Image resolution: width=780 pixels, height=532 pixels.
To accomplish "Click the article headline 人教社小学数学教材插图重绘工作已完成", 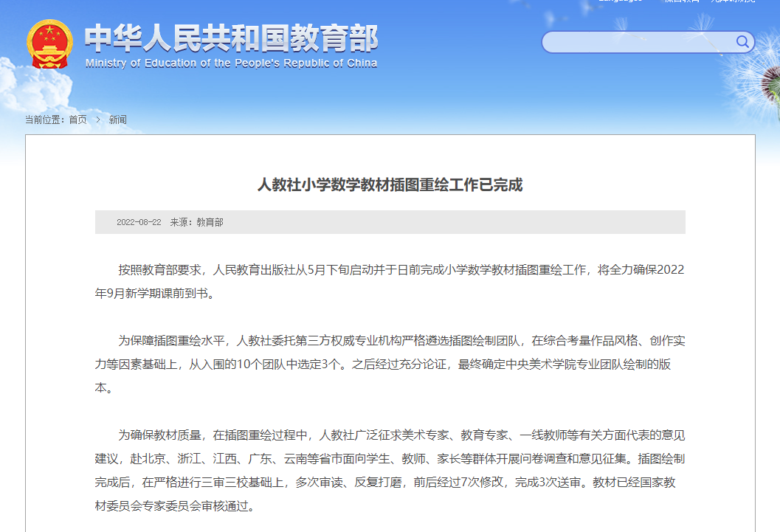I will [390, 185].
